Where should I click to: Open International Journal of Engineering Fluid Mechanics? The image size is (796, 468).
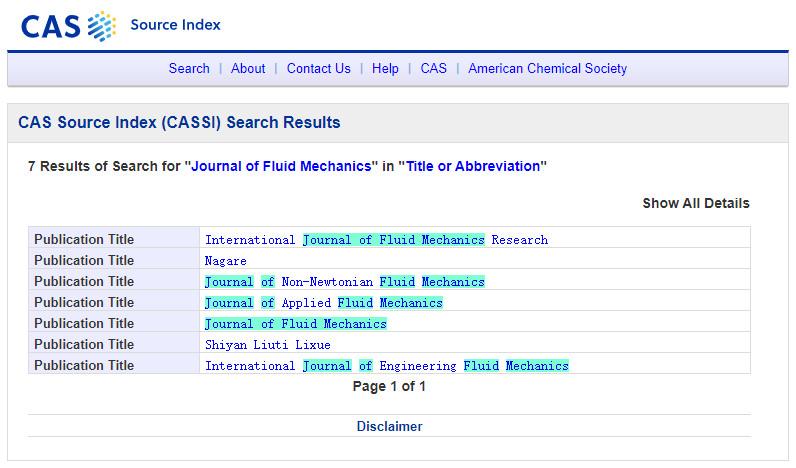386,366
